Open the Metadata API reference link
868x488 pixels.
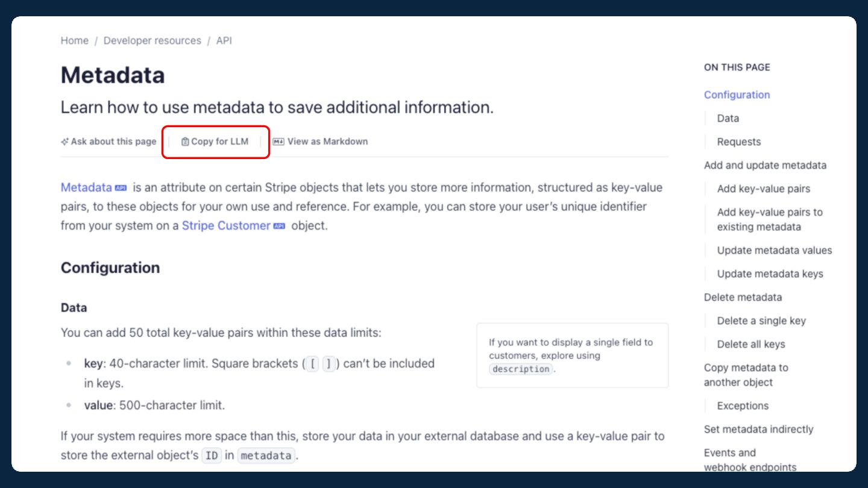(x=86, y=187)
